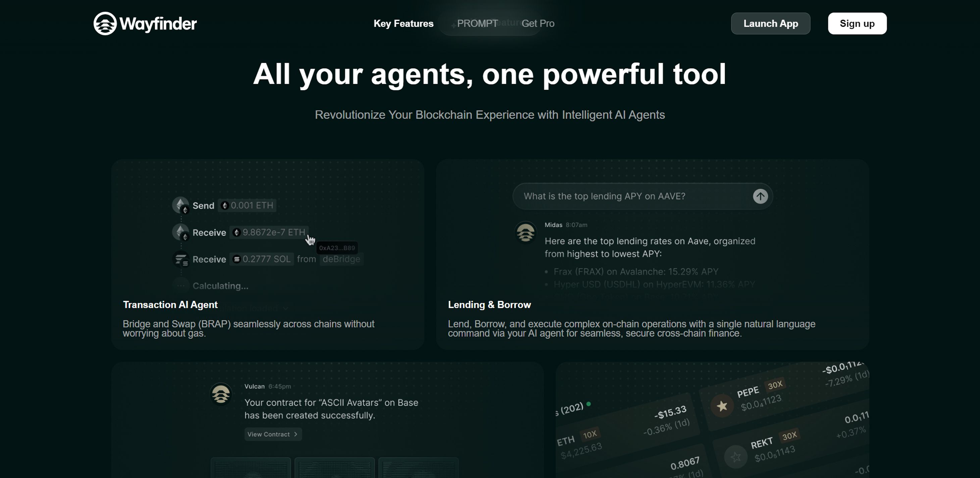
Task: Open first ASCII avatar thumbnail
Action: (x=251, y=468)
